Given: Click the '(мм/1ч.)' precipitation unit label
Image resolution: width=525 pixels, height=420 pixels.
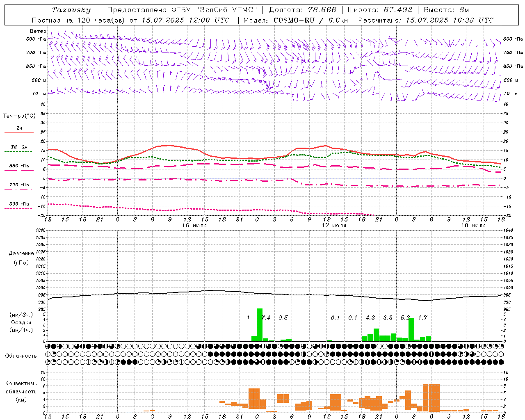Looking at the screenshot, I should pos(21,330).
